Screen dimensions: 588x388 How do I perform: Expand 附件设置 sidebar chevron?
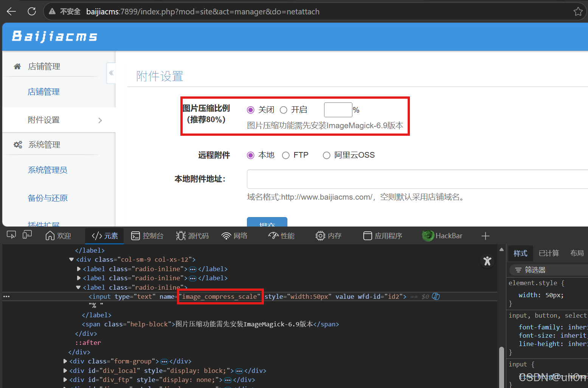pyautogui.click(x=100, y=120)
